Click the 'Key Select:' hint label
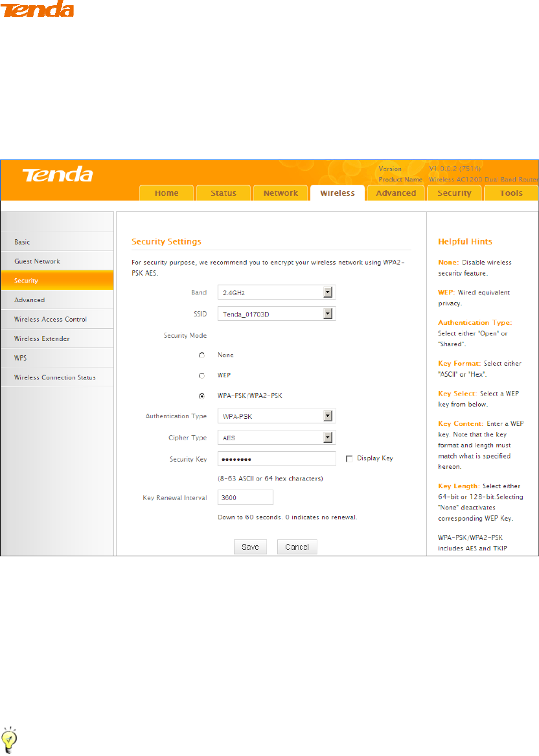The image size is (539, 756). (x=457, y=394)
